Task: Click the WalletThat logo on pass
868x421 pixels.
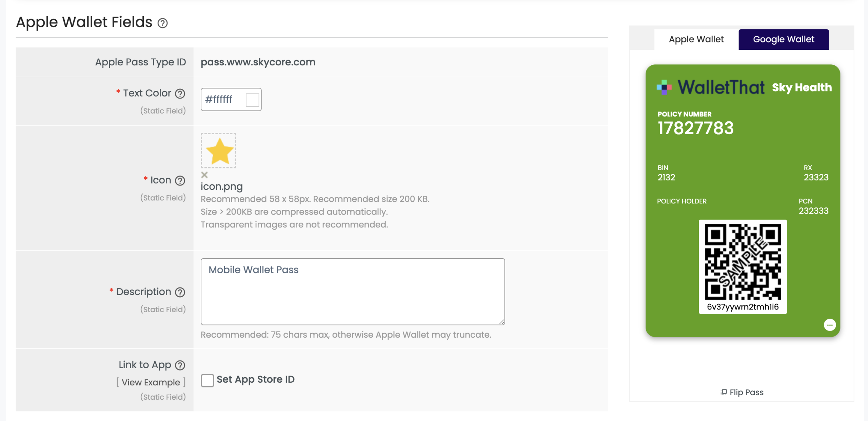Action: 710,87
